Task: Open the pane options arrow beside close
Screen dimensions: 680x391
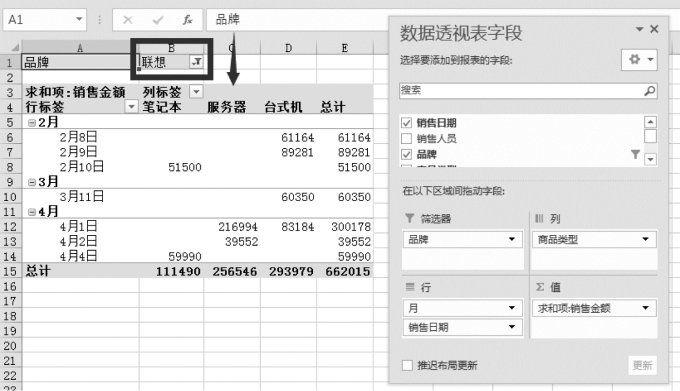Action: pos(639,29)
